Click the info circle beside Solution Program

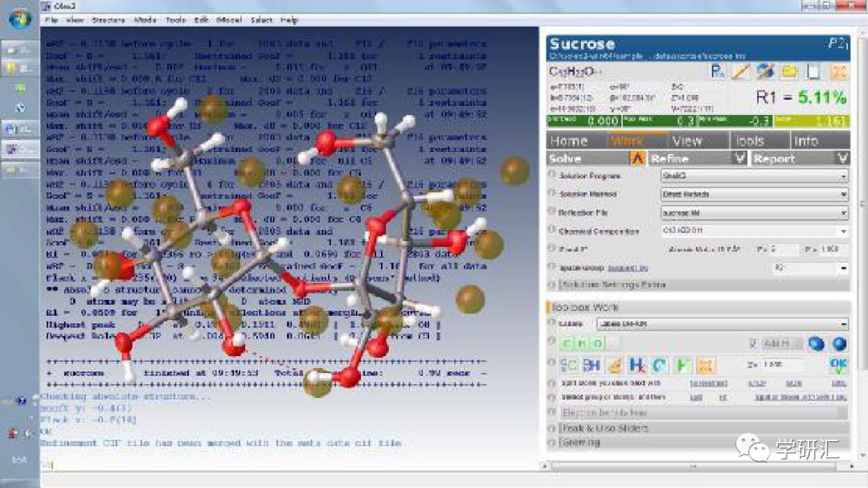click(552, 174)
